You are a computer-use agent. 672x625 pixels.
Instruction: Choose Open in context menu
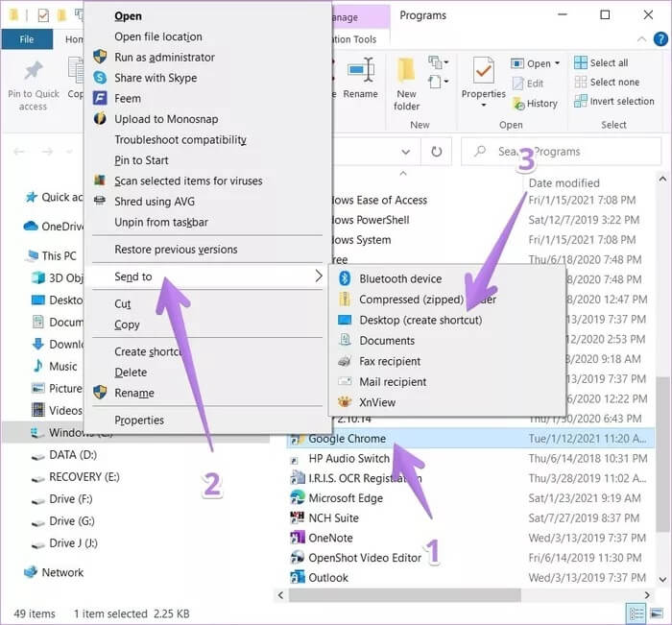(x=128, y=16)
